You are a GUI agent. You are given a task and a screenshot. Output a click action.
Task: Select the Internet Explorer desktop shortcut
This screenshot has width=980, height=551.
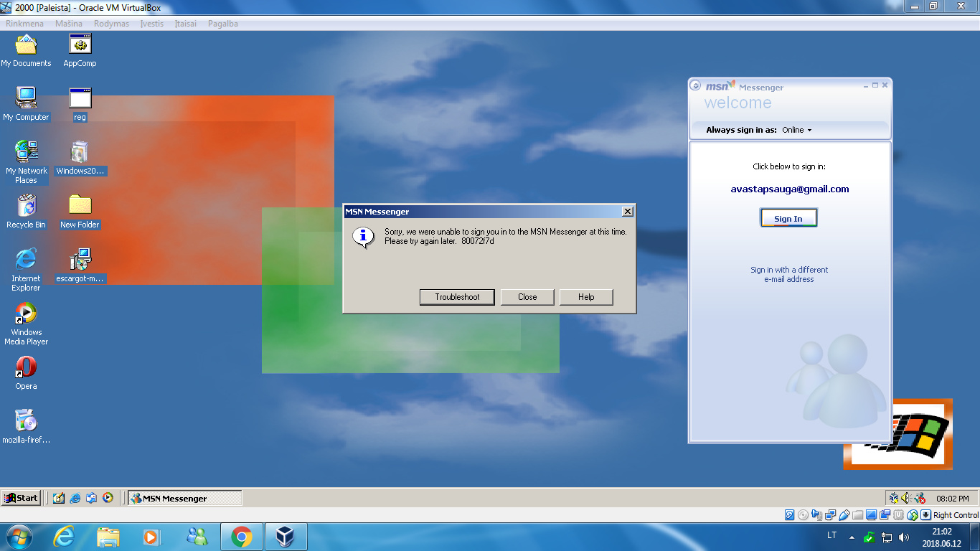tap(26, 270)
